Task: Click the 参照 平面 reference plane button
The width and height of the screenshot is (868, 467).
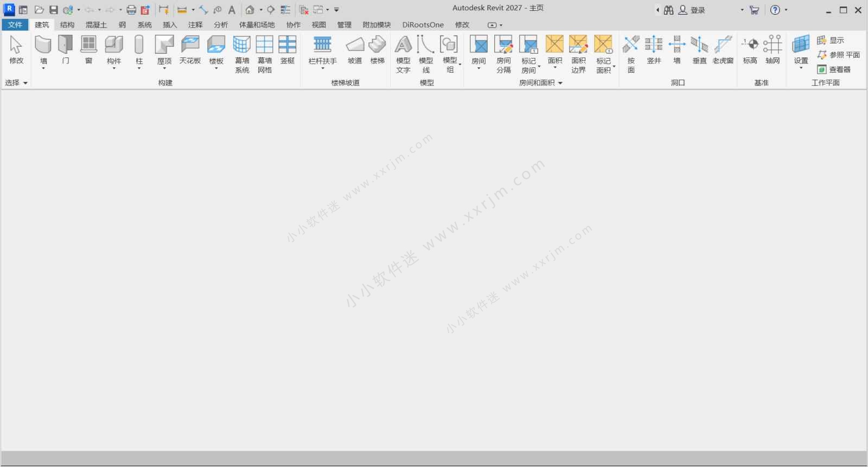Action: click(x=839, y=55)
